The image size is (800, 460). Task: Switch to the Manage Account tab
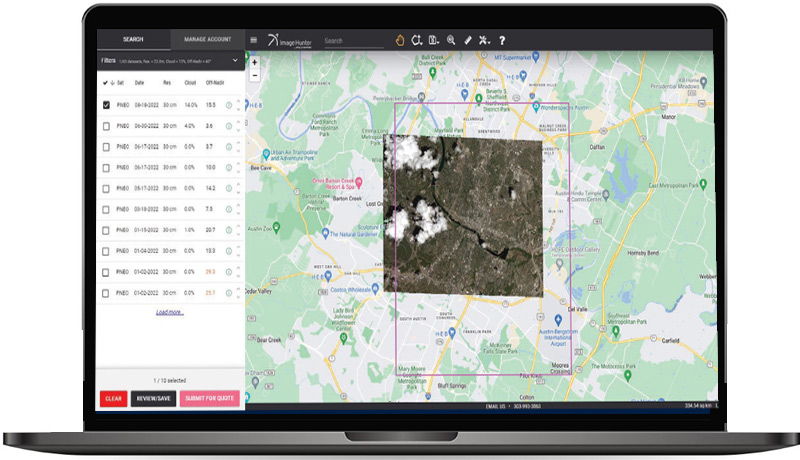point(207,39)
